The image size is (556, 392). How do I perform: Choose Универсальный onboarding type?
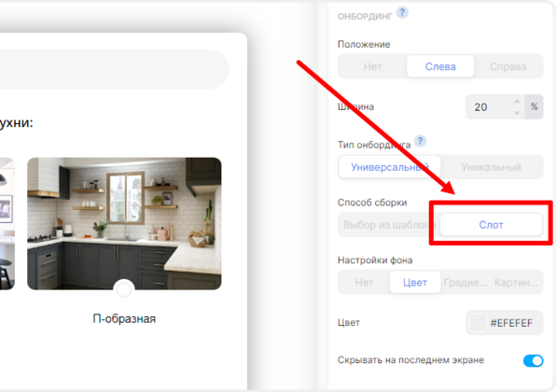tap(390, 167)
